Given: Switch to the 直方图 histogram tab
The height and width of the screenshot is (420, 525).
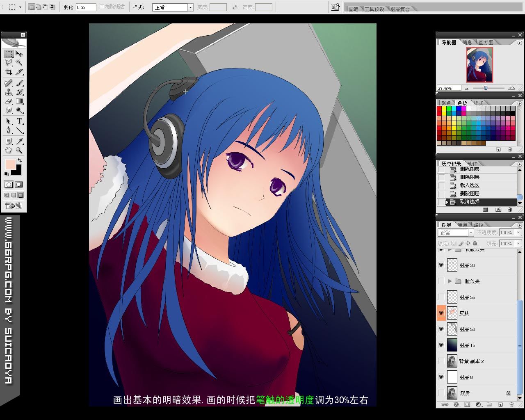Looking at the screenshot, I should tap(486, 42).
